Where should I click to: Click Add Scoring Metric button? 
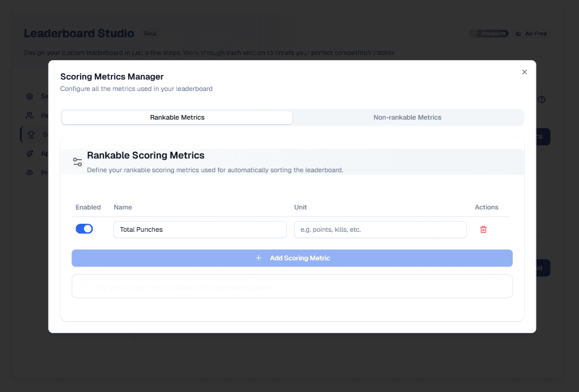point(292,258)
